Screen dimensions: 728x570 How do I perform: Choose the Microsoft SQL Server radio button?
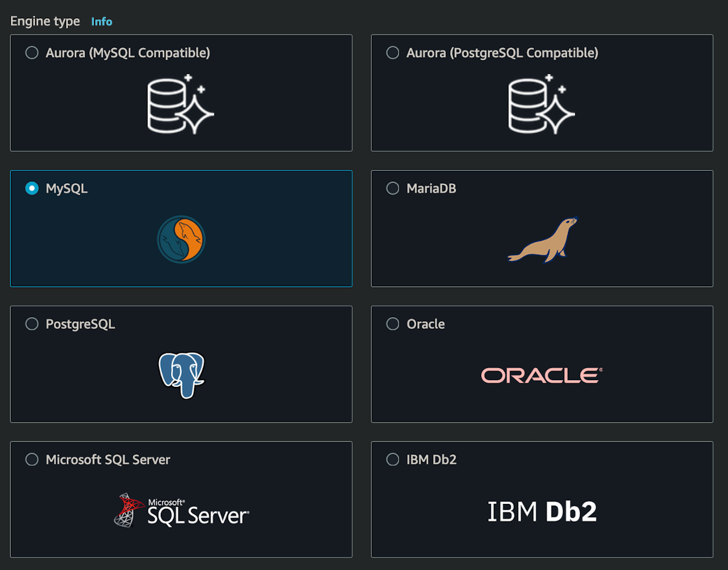(x=32, y=460)
